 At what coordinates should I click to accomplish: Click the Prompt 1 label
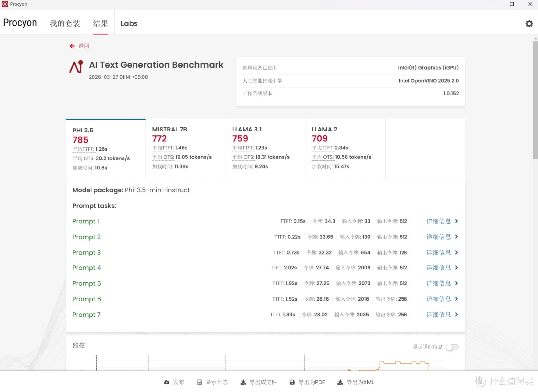click(86, 221)
